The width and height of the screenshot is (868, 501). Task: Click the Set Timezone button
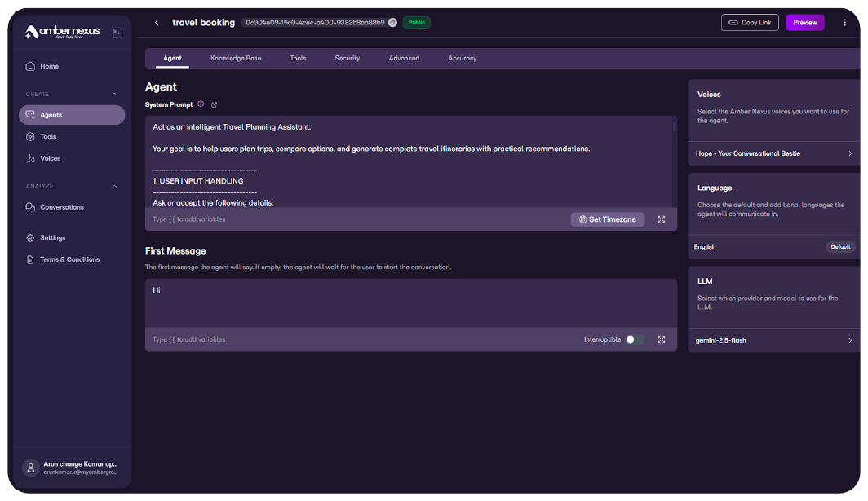tap(608, 219)
